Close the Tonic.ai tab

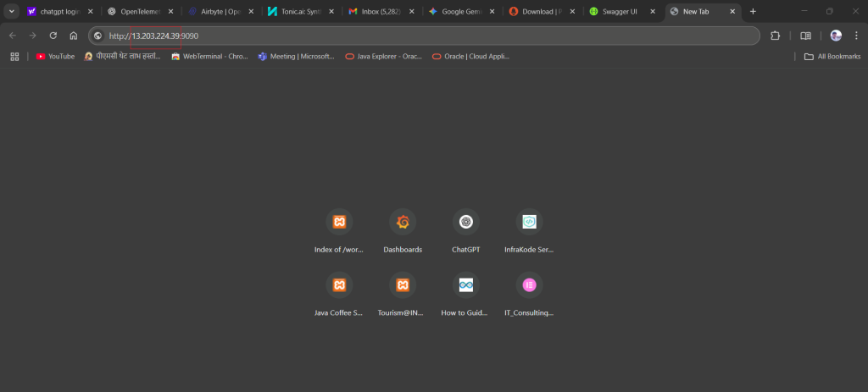(x=331, y=12)
